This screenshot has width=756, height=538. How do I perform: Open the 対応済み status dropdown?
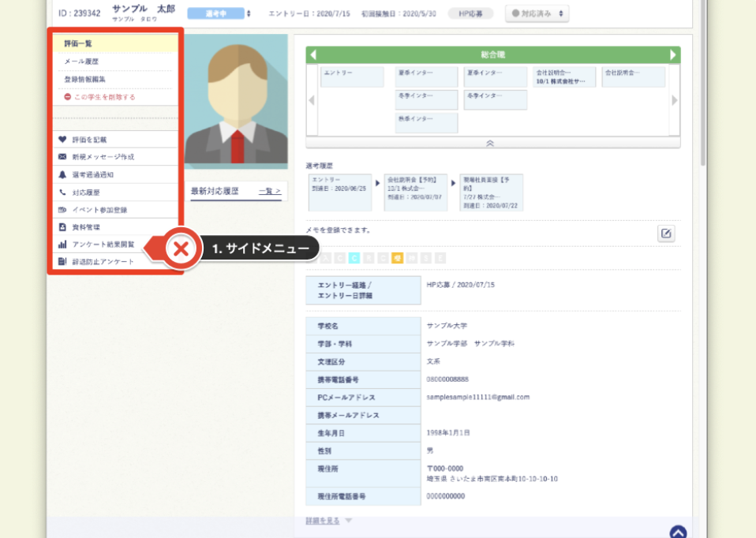536,13
